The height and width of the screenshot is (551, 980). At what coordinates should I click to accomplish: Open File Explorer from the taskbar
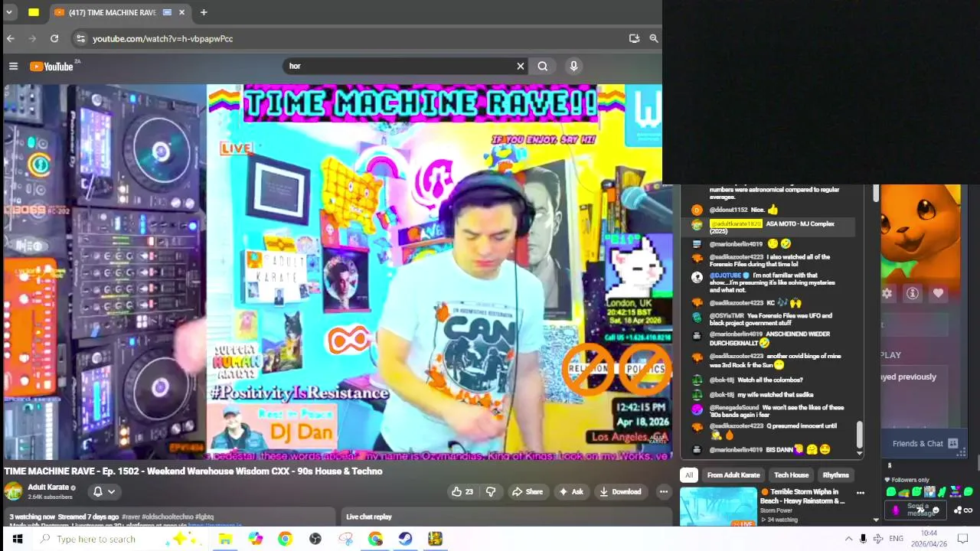tap(225, 539)
